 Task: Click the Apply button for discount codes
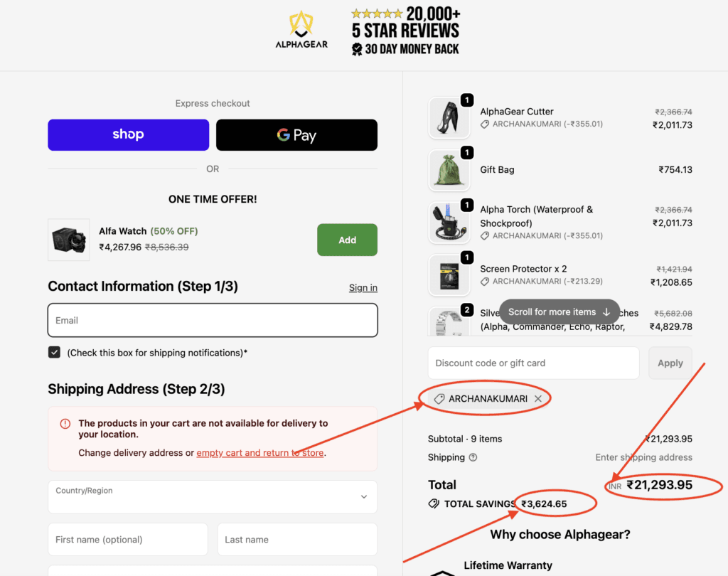(x=670, y=363)
